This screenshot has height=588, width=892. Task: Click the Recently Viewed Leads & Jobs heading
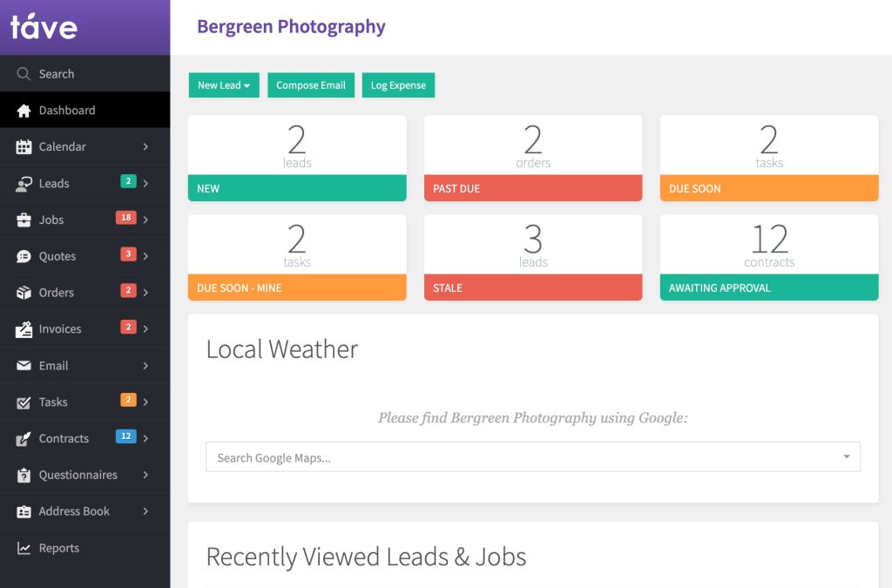click(x=367, y=557)
